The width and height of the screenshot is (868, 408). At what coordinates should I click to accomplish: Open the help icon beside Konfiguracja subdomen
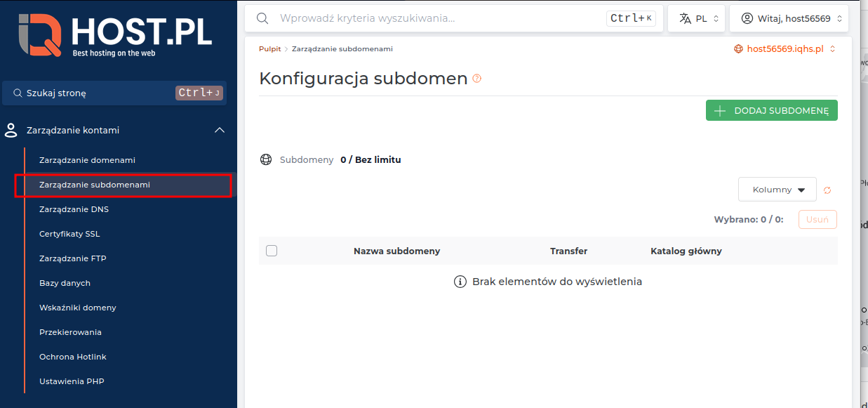(476, 79)
